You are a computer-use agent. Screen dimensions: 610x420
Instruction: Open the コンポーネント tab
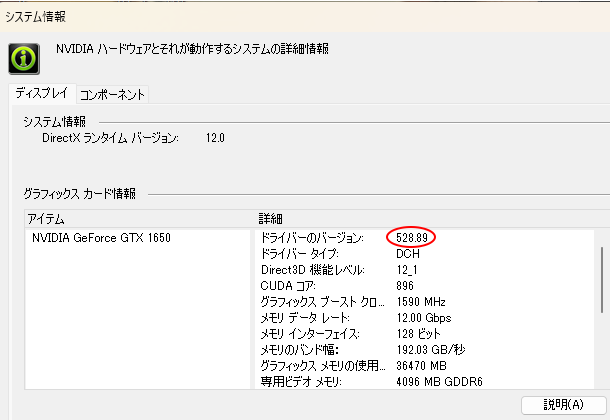[112, 94]
